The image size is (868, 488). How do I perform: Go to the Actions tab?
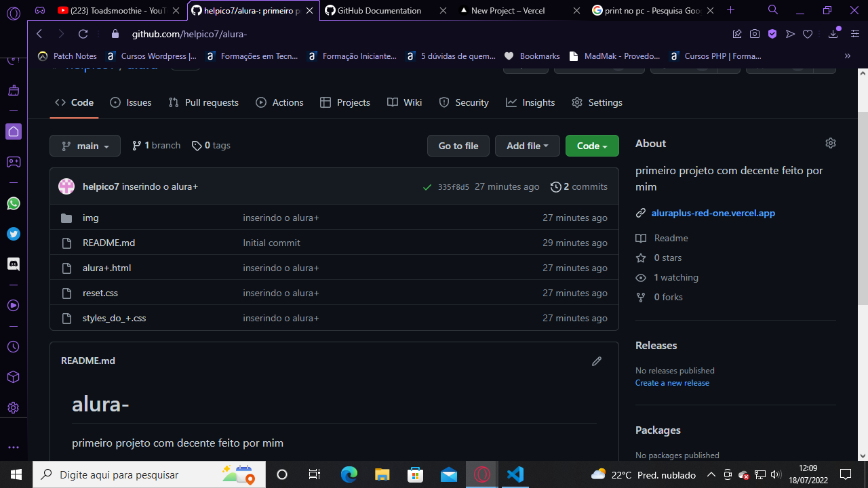(x=279, y=102)
